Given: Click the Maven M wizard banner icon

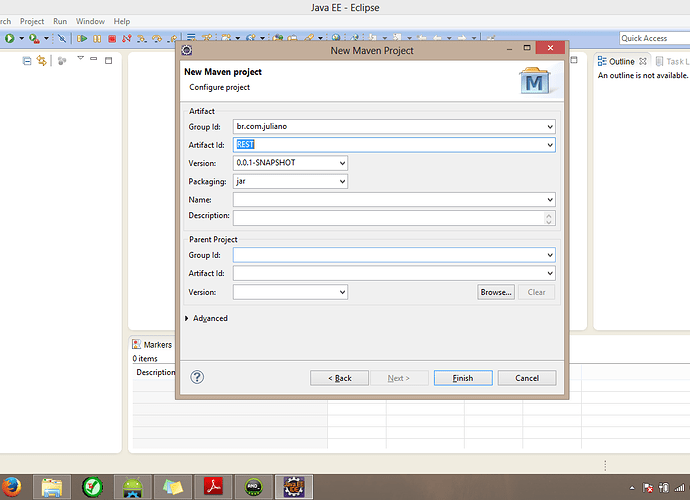Looking at the screenshot, I should [x=535, y=81].
